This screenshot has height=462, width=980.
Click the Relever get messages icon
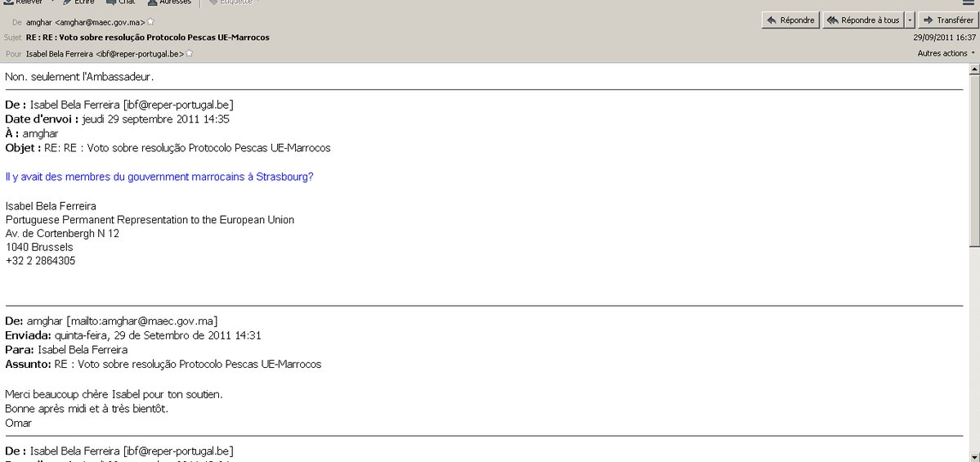tap(8, 2)
